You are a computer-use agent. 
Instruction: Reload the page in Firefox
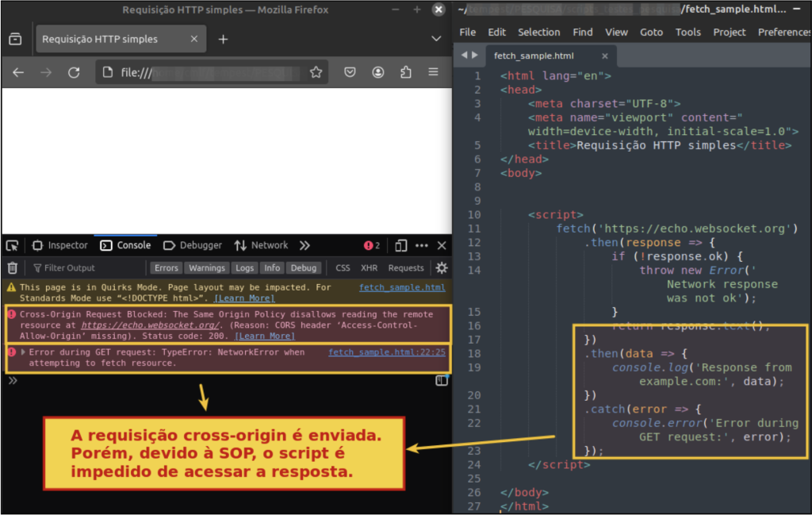[74, 72]
